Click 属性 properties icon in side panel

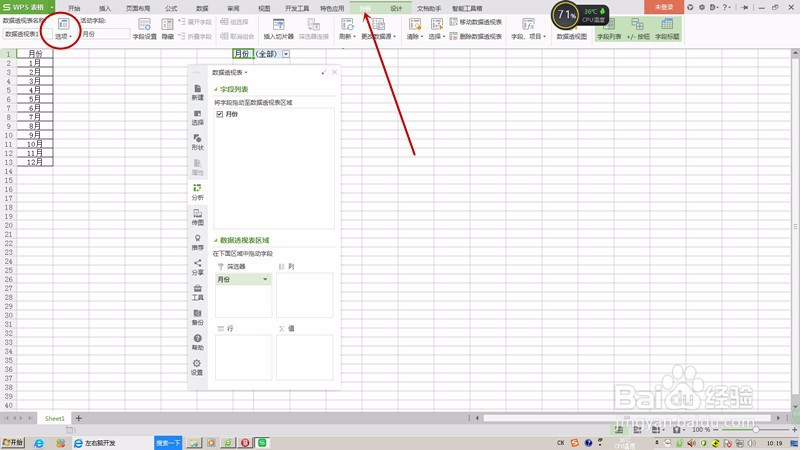[x=197, y=167]
